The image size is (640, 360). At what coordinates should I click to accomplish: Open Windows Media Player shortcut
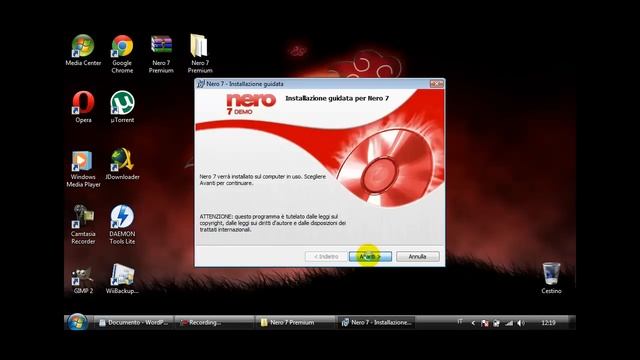(83, 168)
